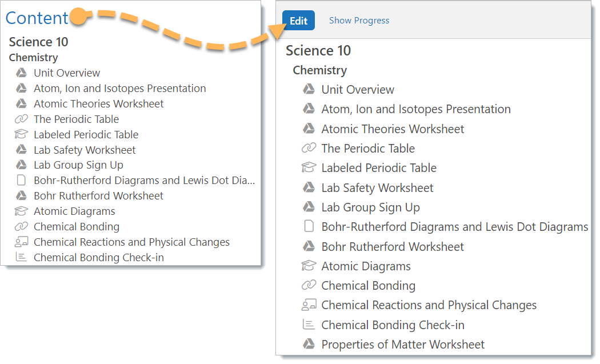600x364 pixels.
Task: Click the Google Drive icon beside Unit Overview in right panel
Action: click(x=309, y=90)
